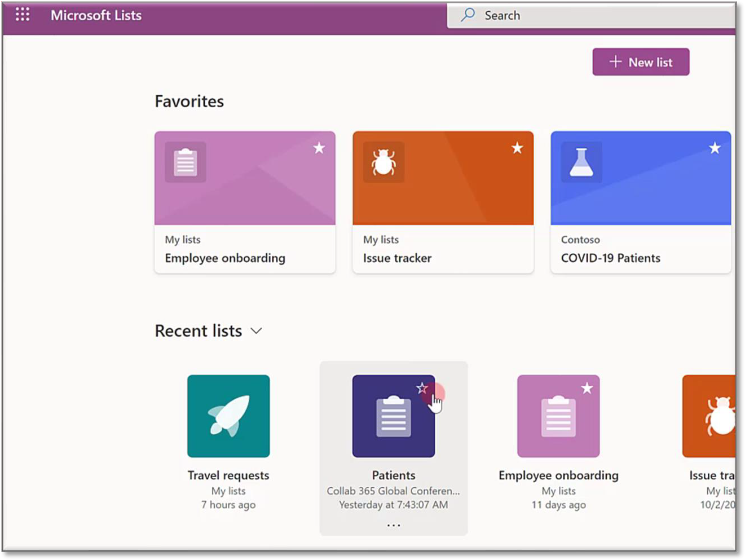Open the Patients tile more options ellipsis
745x560 pixels.
(394, 525)
